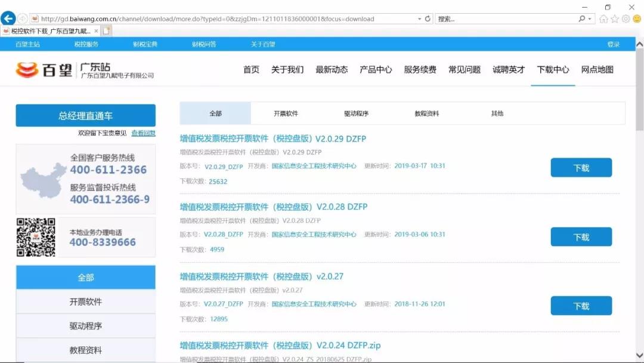
Task: Click the 登录 login link
Action: 614,44
